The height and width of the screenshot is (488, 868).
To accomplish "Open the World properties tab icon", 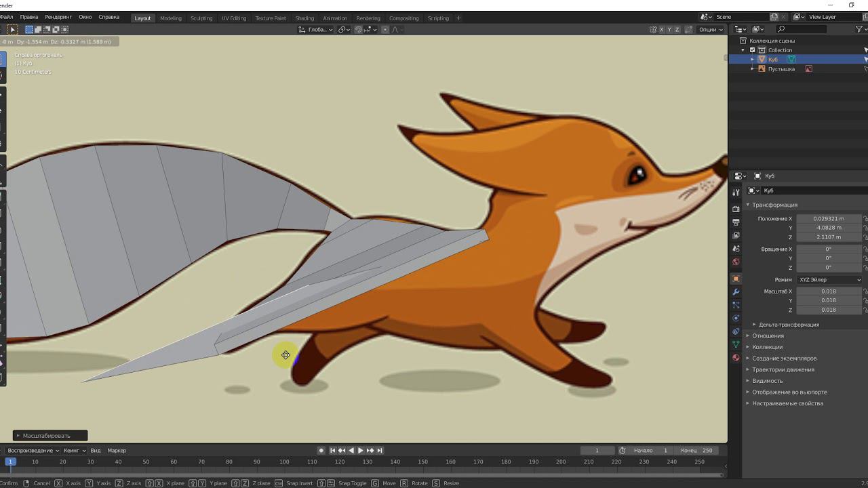I will [736, 262].
